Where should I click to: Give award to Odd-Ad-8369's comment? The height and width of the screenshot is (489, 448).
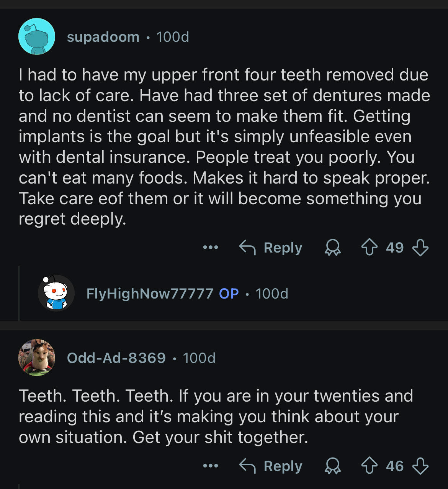point(332,466)
